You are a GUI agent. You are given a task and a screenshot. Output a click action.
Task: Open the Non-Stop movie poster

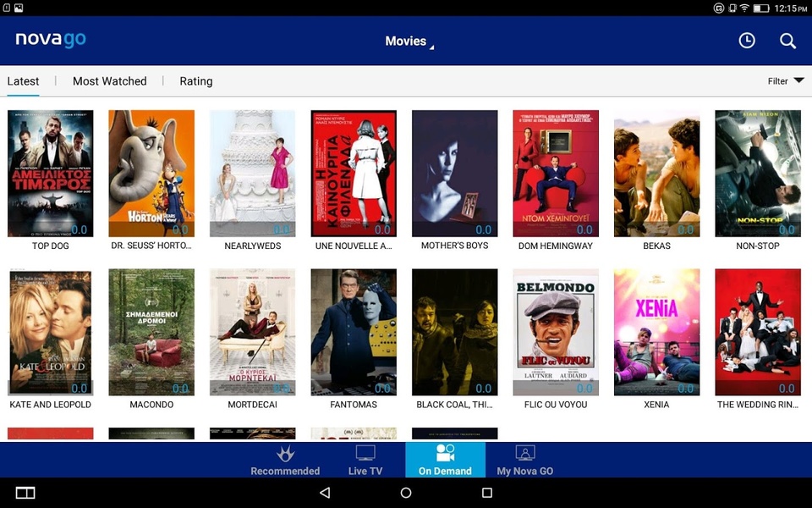pos(758,173)
